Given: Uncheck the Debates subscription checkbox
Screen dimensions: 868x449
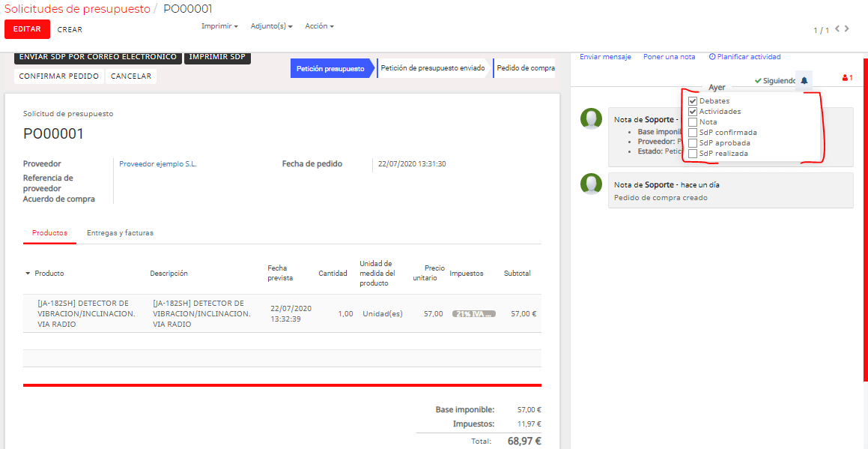Looking at the screenshot, I should click(693, 101).
